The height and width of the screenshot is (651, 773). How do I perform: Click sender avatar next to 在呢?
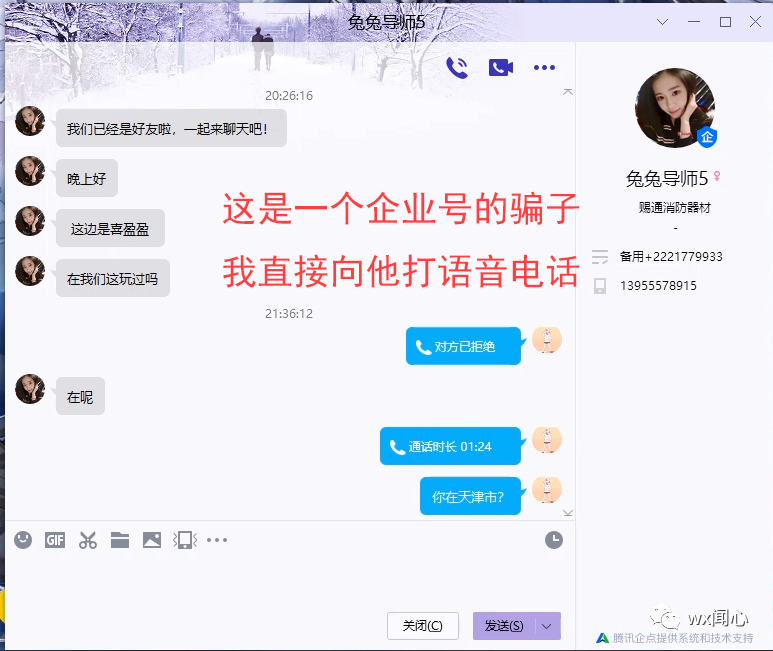point(30,389)
